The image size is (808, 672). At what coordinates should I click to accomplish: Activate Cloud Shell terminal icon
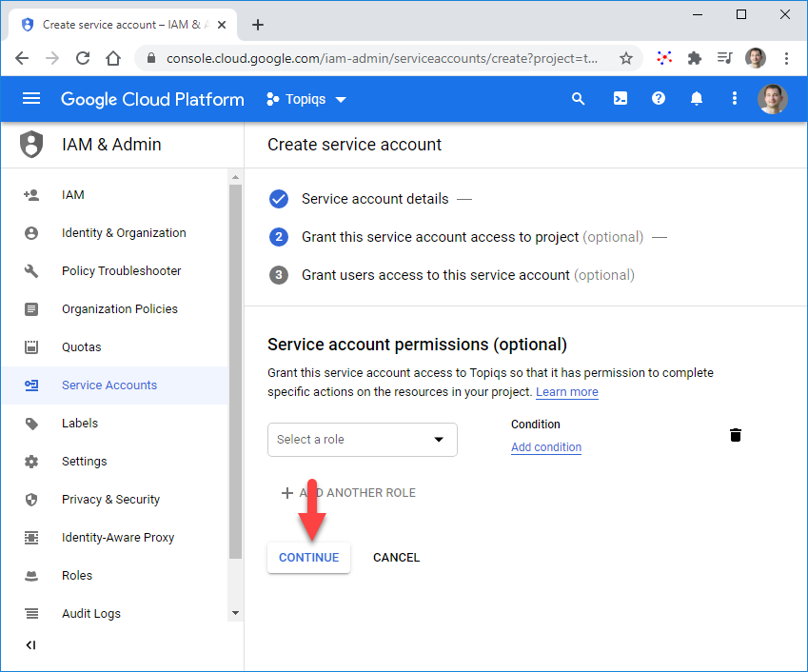pyautogui.click(x=621, y=99)
